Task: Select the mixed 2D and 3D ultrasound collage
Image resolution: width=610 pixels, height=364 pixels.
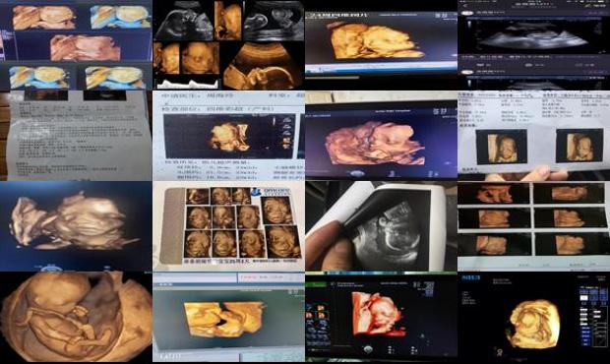Action: [228, 45]
